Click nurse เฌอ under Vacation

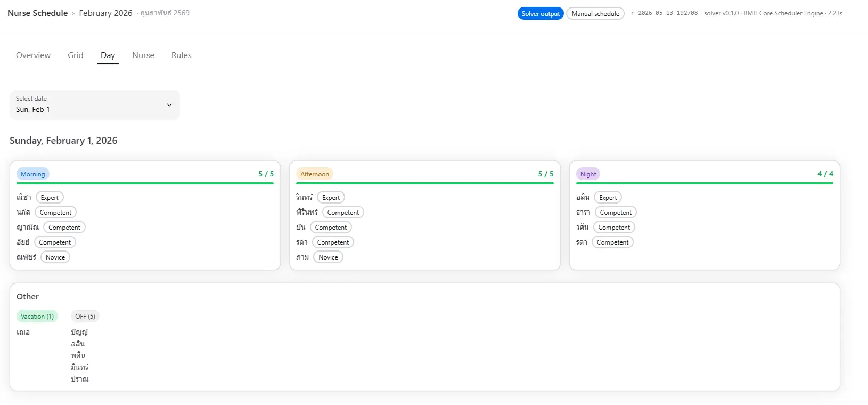click(23, 332)
